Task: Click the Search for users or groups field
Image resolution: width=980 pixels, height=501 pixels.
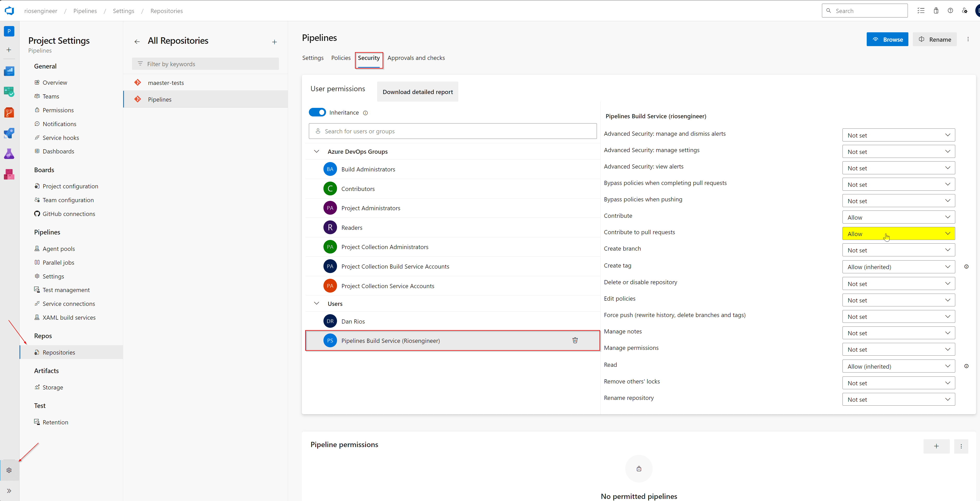Action: (x=452, y=131)
